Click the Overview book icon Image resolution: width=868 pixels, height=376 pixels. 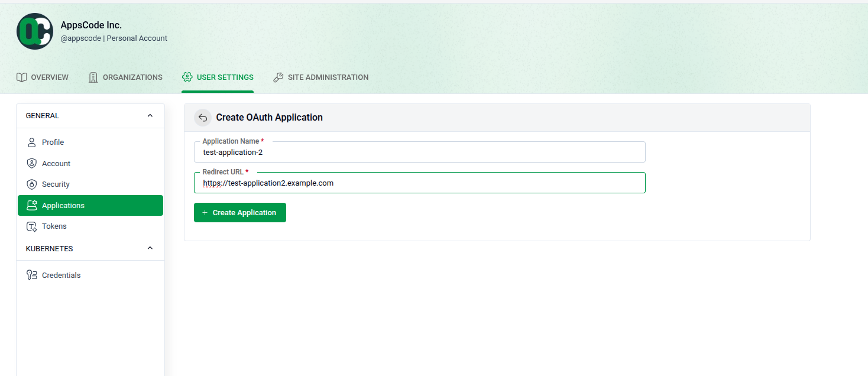click(21, 77)
